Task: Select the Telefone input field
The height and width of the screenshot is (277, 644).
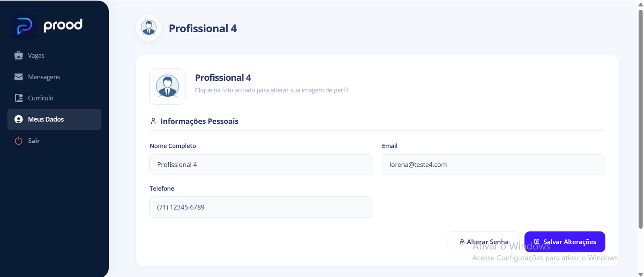Action: 261,207
